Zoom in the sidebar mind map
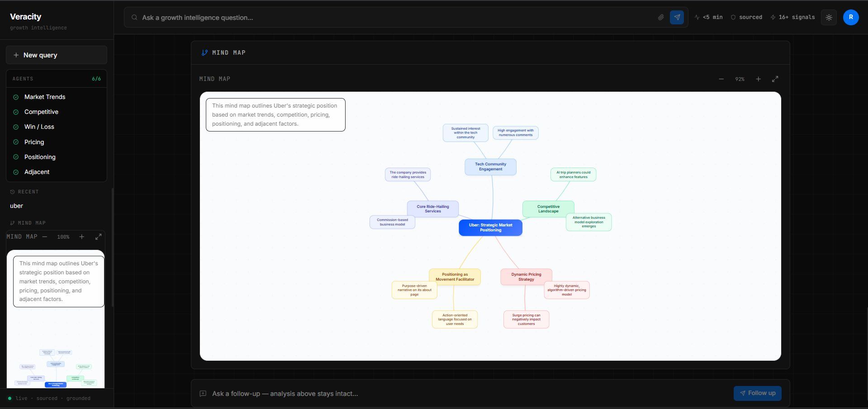Image resolution: width=868 pixels, height=409 pixels. [81, 237]
